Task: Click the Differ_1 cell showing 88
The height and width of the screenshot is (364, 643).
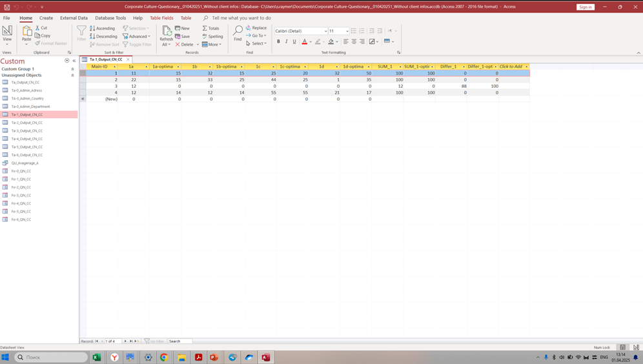Action: (451, 86)
